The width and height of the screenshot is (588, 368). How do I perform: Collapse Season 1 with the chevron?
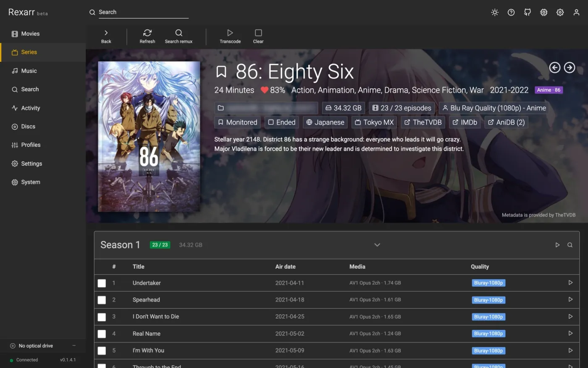coord(377,245)
